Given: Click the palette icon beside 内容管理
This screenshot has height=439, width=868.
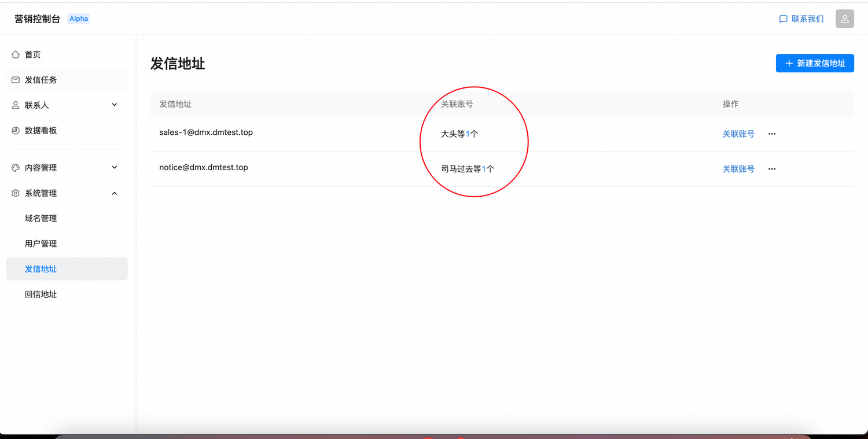Looking at the screenshot, I should (x=16, y=168).
